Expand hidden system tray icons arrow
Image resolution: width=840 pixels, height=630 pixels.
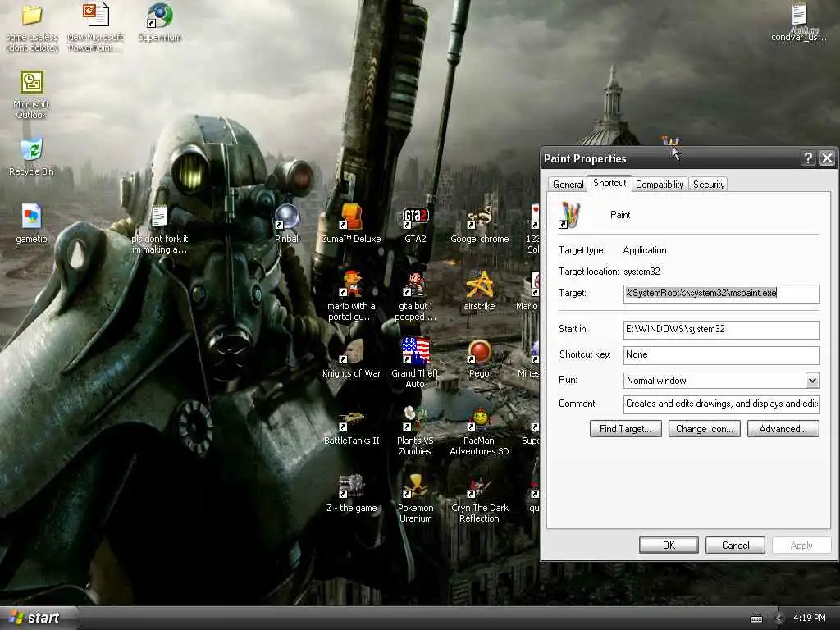coord(778,619)
